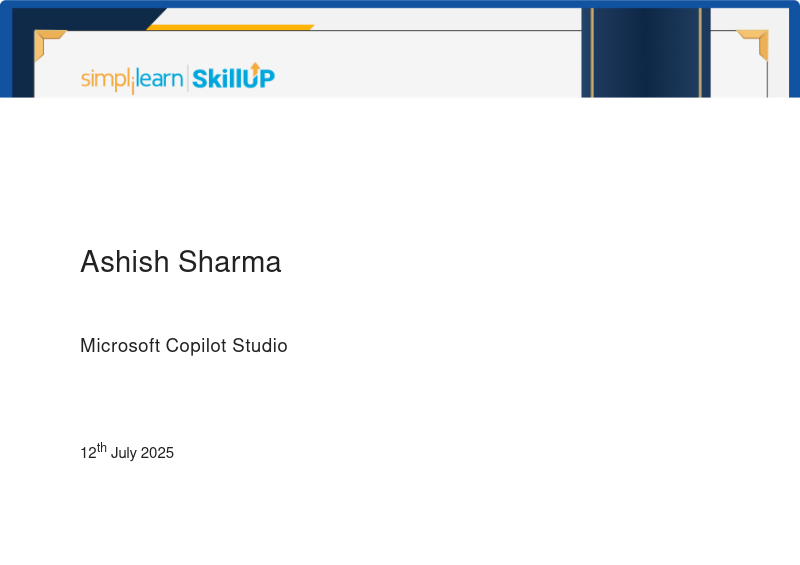This screenshot has width=800, height=565.
Task: Select the date 12th July 2025
Action: pyautogui.click(x=127, y=451)
